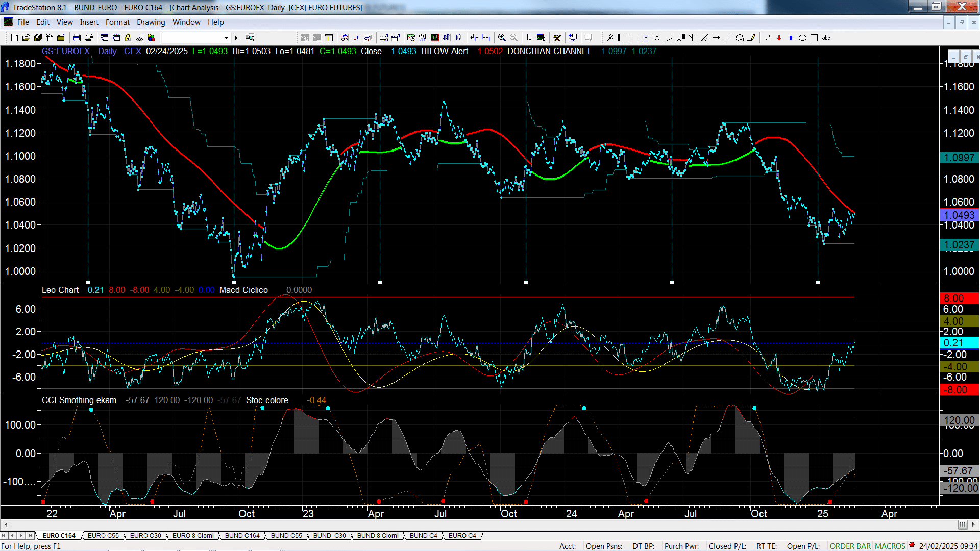
Task: Click the blue window print-preview icon
Action: click(77, 38)
